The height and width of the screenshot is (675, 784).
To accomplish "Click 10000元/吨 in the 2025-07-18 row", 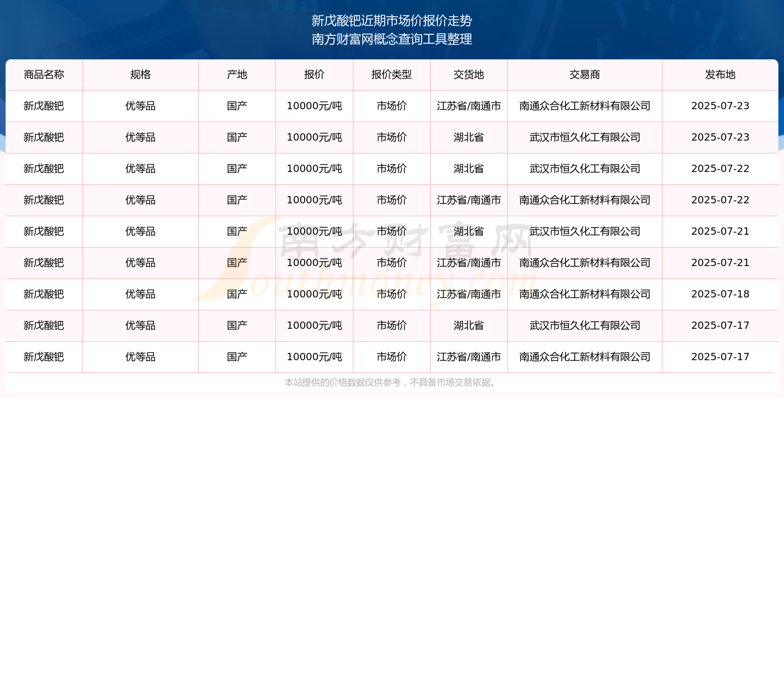I will 315,294.
